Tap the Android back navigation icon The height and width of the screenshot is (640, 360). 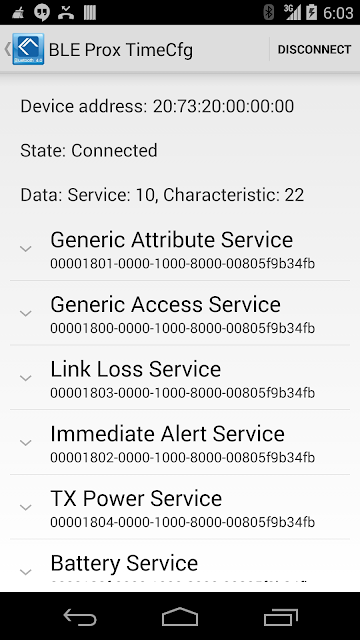80,616
